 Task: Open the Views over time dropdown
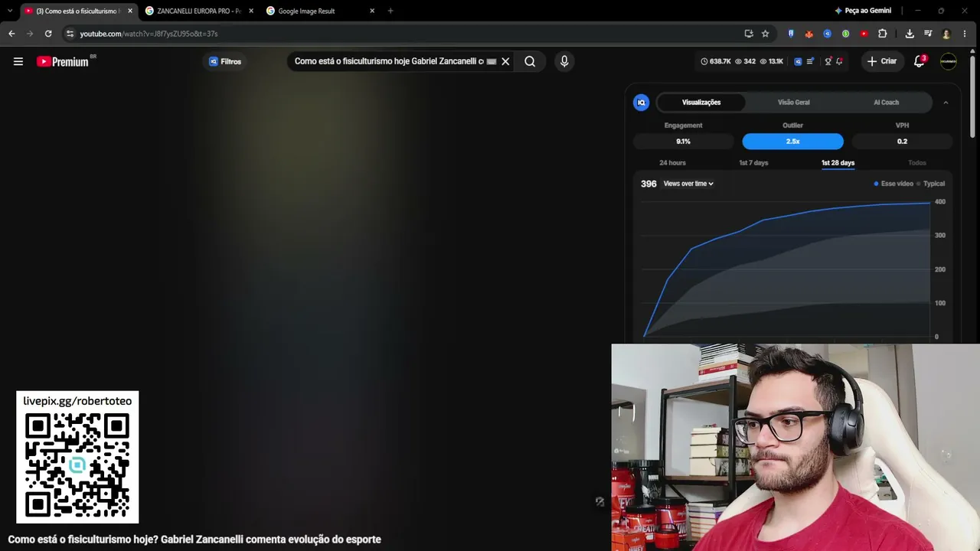[688, 184]
